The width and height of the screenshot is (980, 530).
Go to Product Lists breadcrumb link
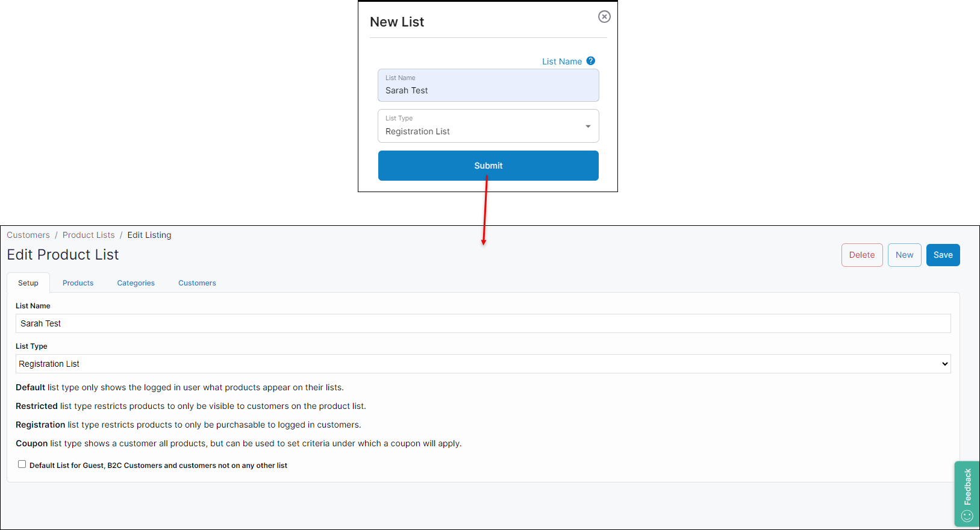click(x=89, y=235)
